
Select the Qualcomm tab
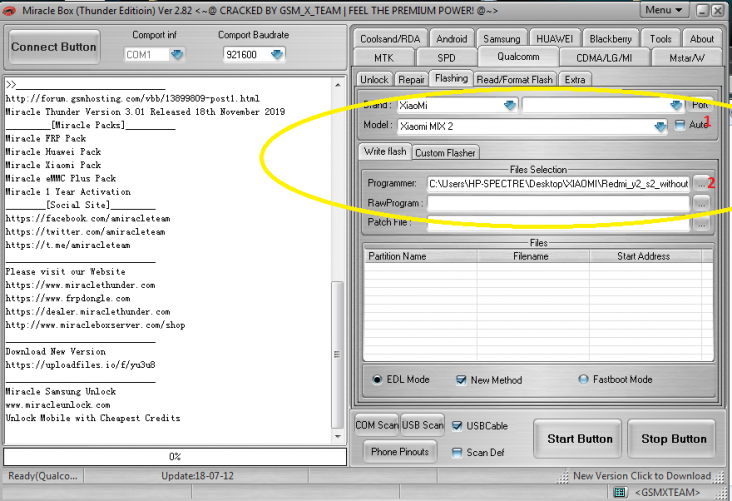(x=518, y=56)
